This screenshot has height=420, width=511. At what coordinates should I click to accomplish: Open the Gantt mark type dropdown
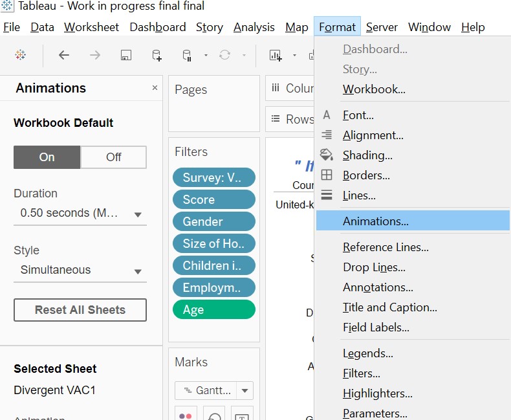pos(245,390)
